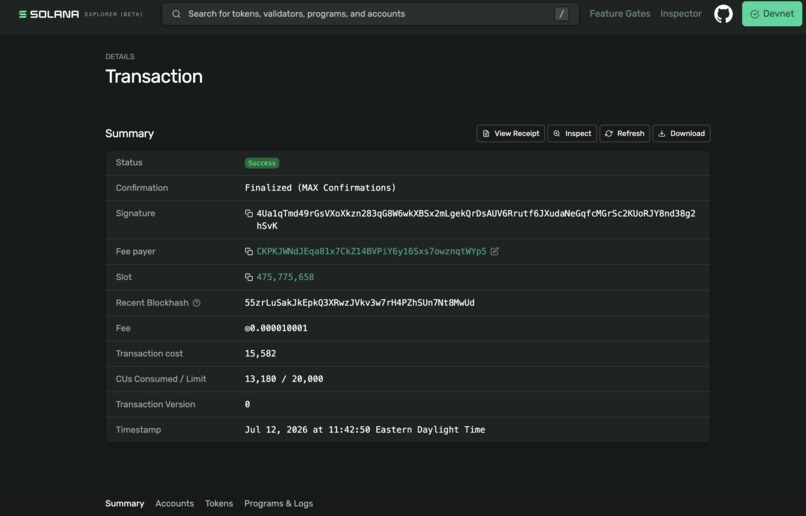Click the recent blockhash value
This screenshot has height=516, width=806.
[x=360, y=303]
